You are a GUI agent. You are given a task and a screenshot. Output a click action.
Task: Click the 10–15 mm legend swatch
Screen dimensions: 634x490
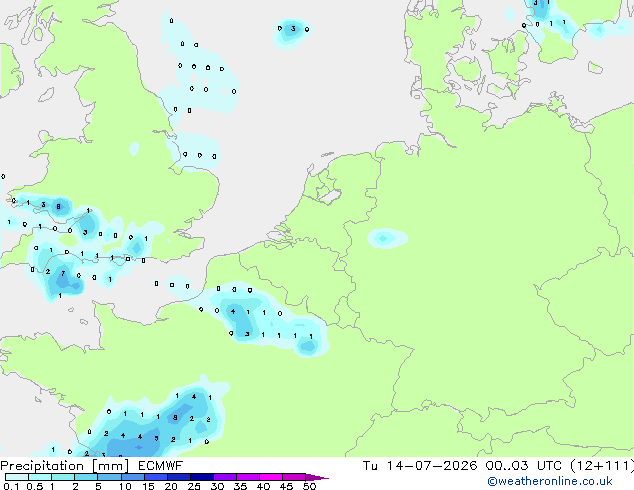(133, 477)
